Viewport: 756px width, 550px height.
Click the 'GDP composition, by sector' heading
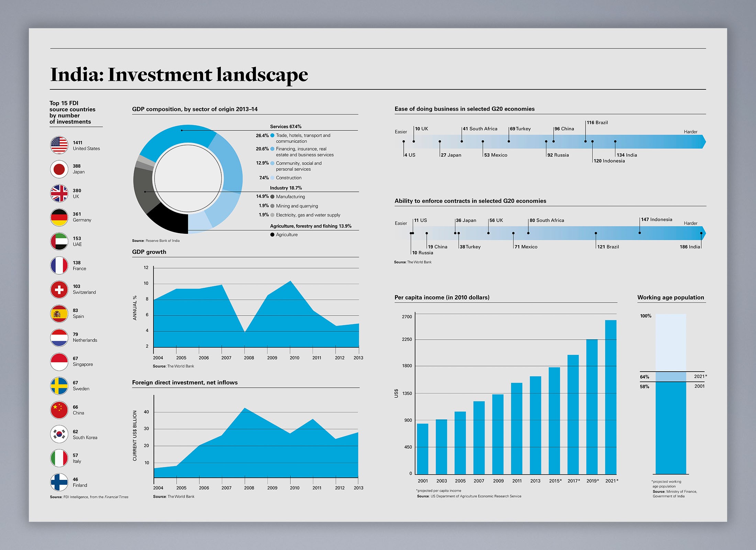point(195,109)
